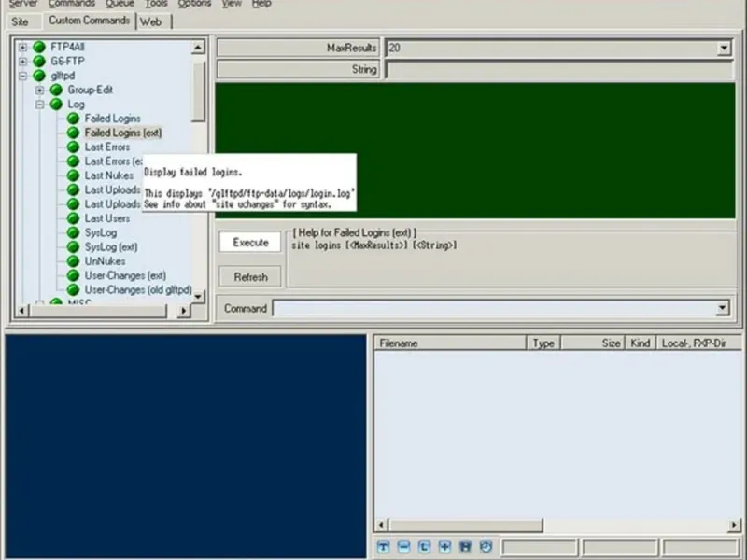The image size is (747, 560).
Task: Select the Custom Commands tab
Action: click(x=89, y=21)
